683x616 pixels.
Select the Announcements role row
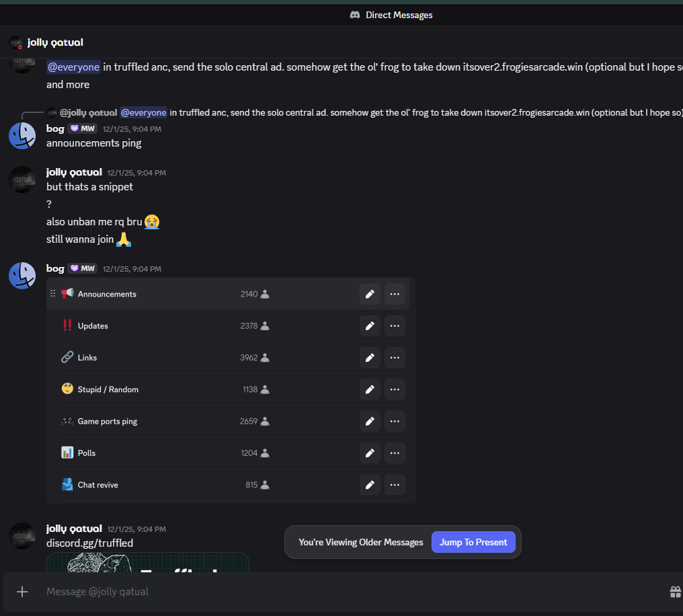click(x=168, y=294)
